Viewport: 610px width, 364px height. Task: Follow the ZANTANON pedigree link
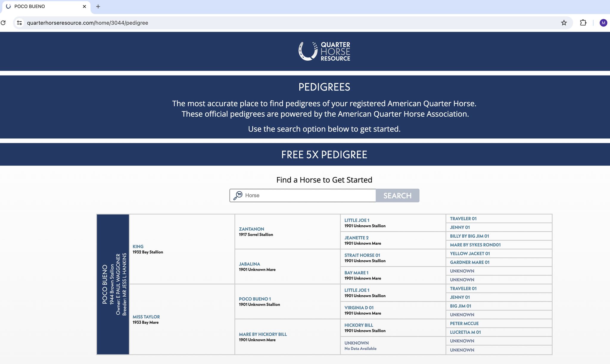(x=251, y=229)
